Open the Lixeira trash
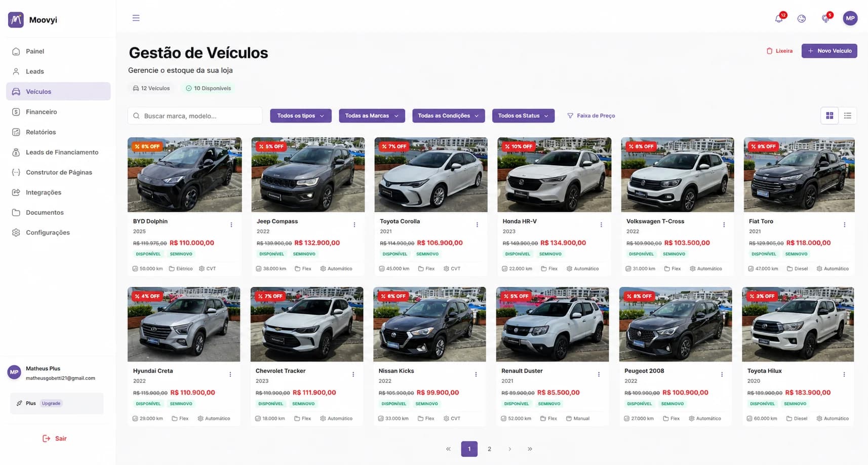 click(779, 51)
